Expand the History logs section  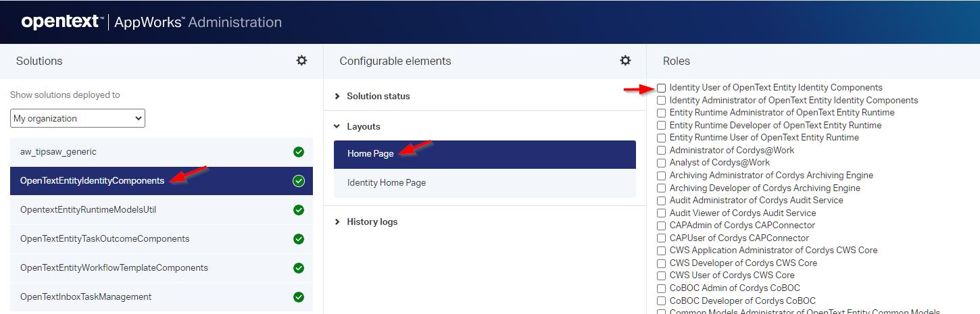click(372, 222)
